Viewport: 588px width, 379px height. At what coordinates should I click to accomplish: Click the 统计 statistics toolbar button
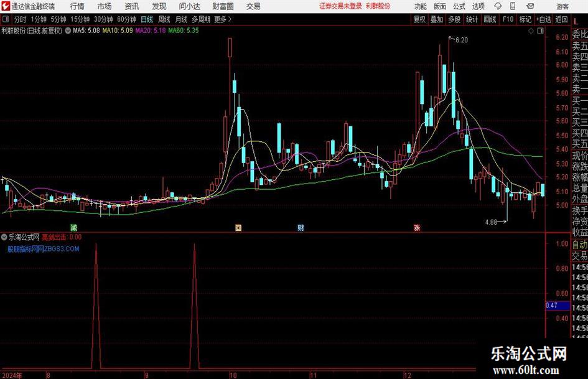(x=472, y=19)
